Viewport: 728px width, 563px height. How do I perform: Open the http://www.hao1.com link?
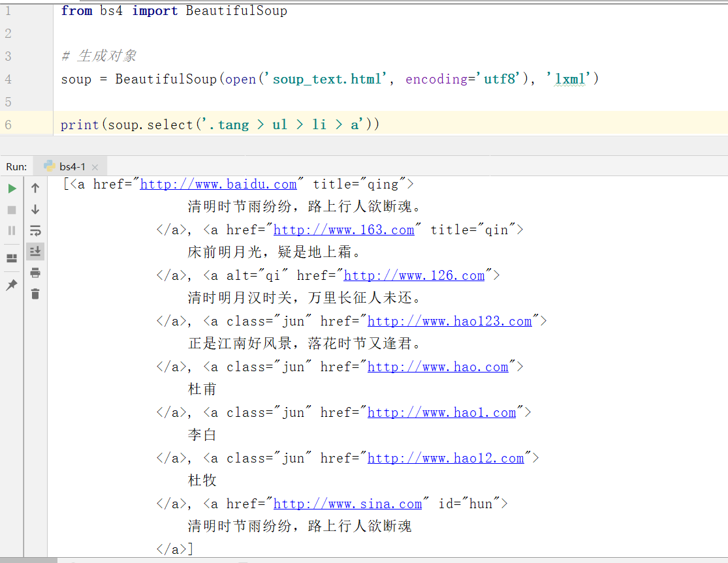pyautogui.click(x=441, y=412)
